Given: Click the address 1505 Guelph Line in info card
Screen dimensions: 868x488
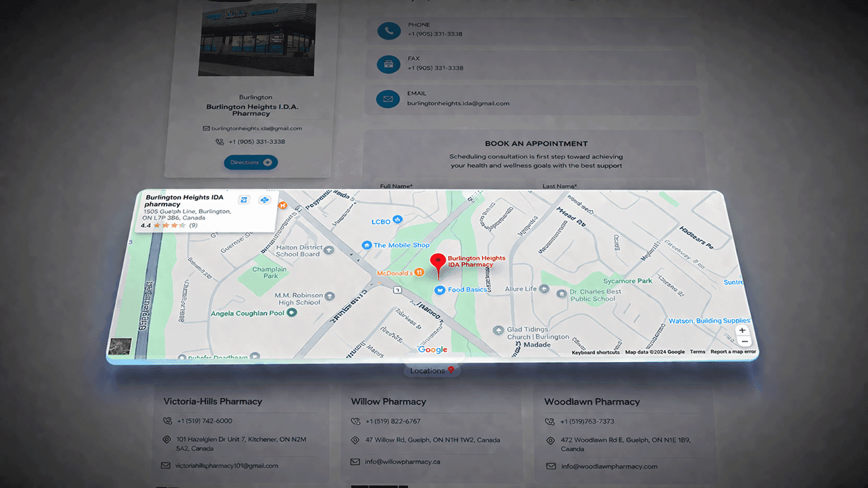Looking at the screenshot, I should pyautogui.click(x=186, y=215).
